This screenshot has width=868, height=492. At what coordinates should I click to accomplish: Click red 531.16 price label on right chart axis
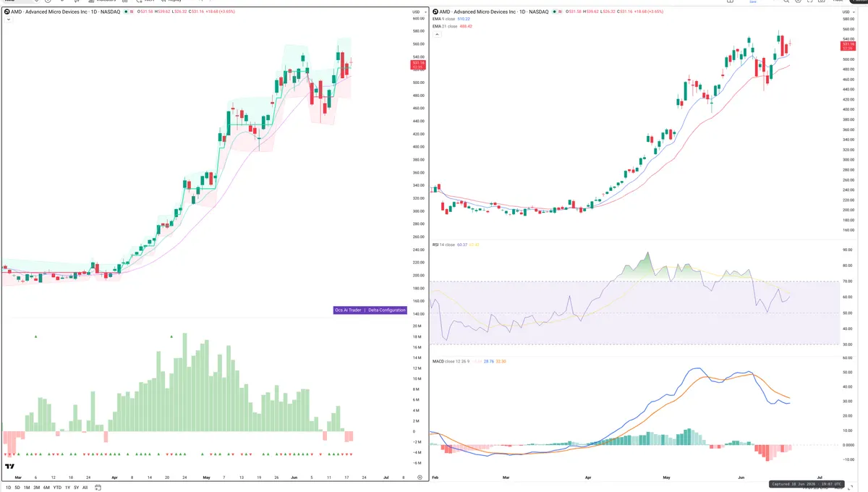pyautogui.click(x=848, y=46)
